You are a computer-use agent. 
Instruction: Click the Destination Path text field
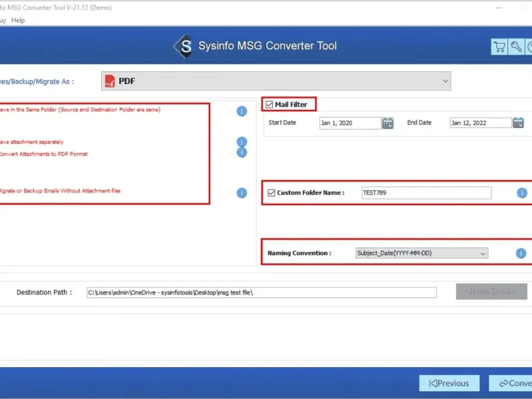click(261, 293)
